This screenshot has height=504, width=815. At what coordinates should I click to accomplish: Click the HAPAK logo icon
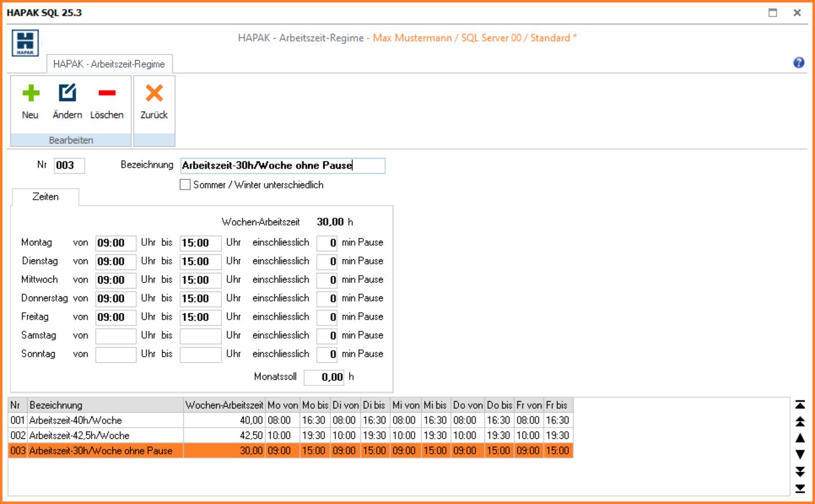(x=25, y=43)
